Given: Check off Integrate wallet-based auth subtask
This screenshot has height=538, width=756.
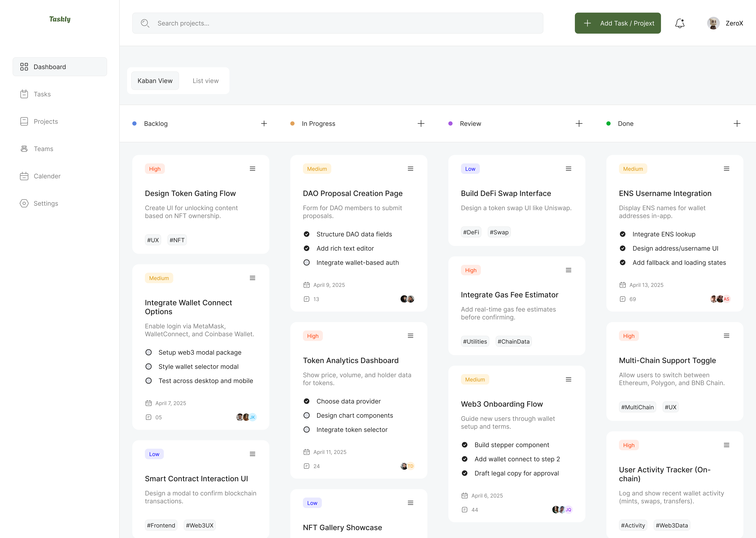Looking at the screenshot, I should [306, 263].
